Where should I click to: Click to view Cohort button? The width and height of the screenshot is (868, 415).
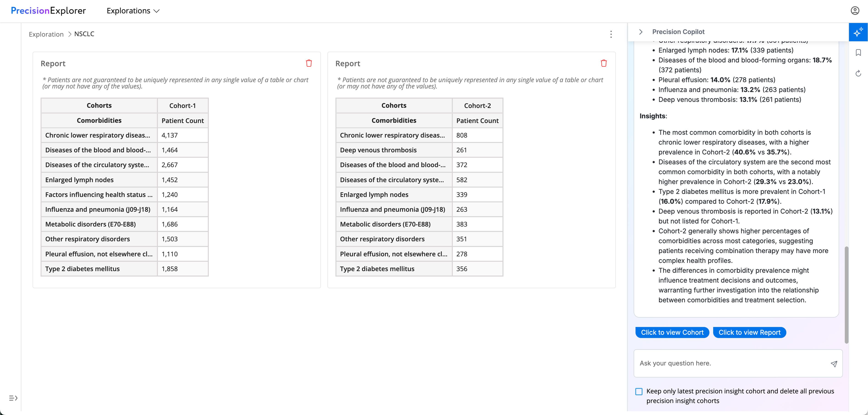coord(672,332)
